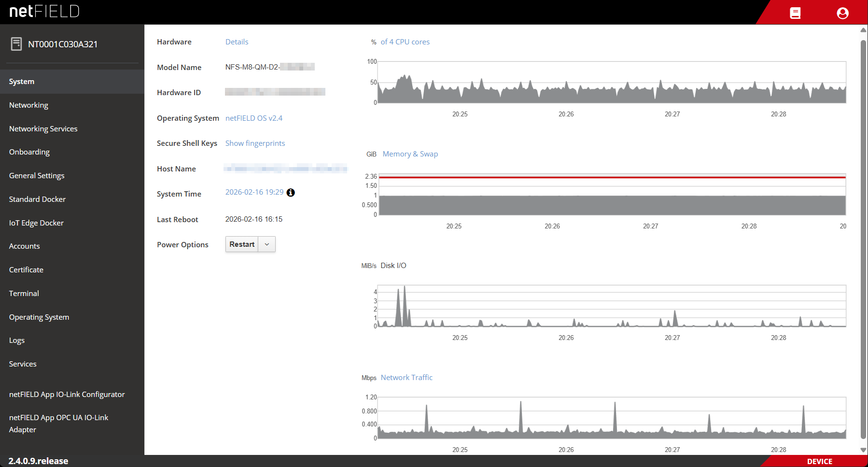The image size is (868, 467).
Task: Open the Memory & Swap graph link
Action: point(410,154)
